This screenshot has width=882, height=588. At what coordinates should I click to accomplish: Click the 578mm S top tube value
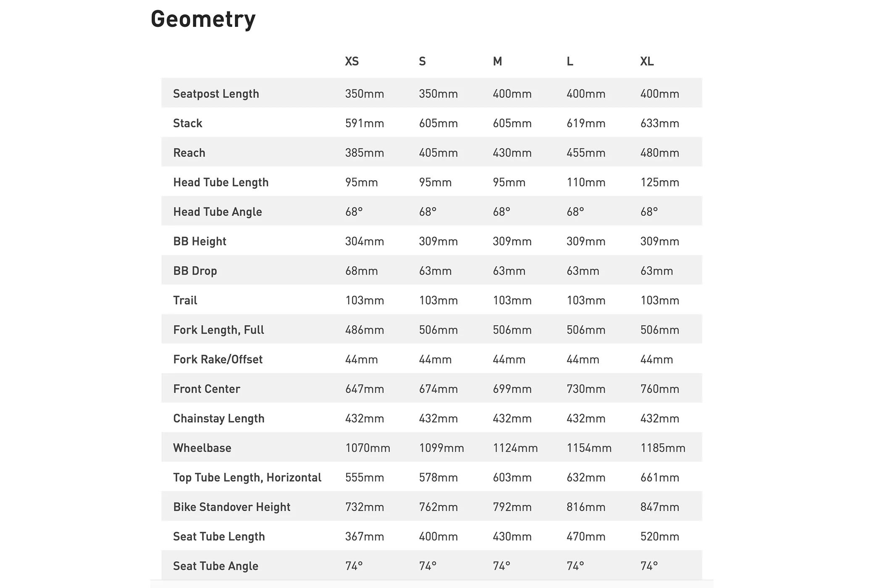[438, 478]
